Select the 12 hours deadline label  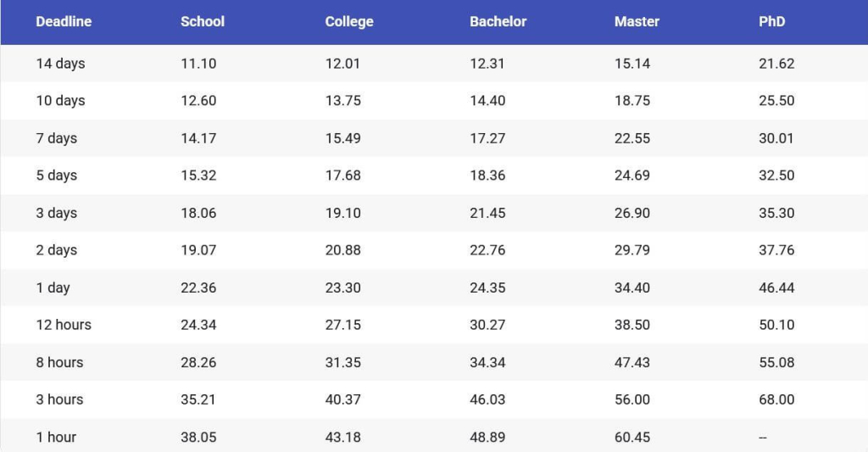pyautogui.click(x=64, y=325)
